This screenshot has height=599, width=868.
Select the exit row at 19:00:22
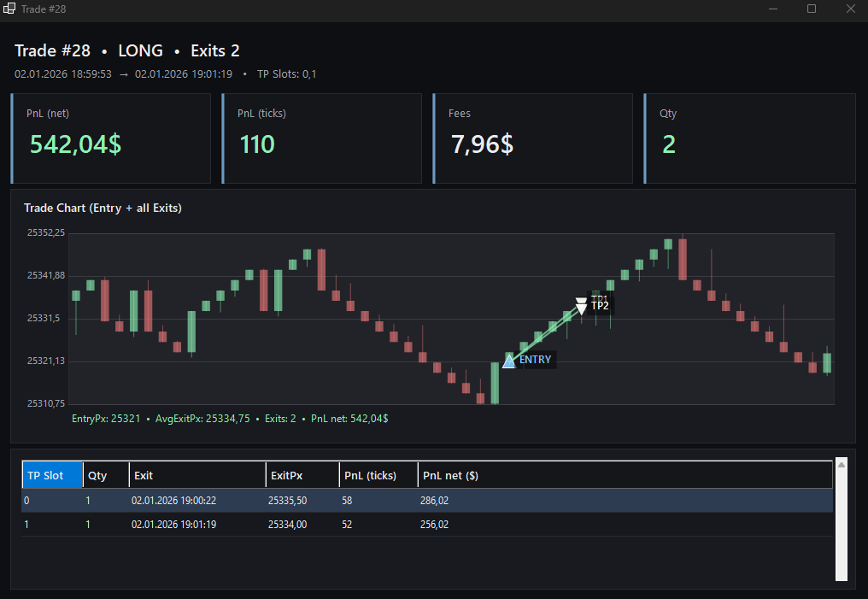coord(427,501)
